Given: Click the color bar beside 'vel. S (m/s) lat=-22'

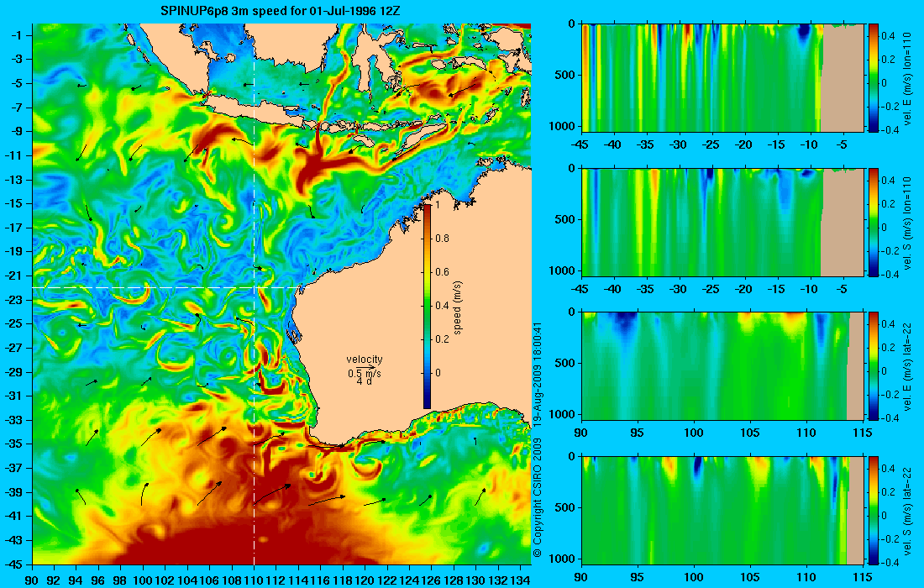Looking at the screenshot, I should [874, 510].
